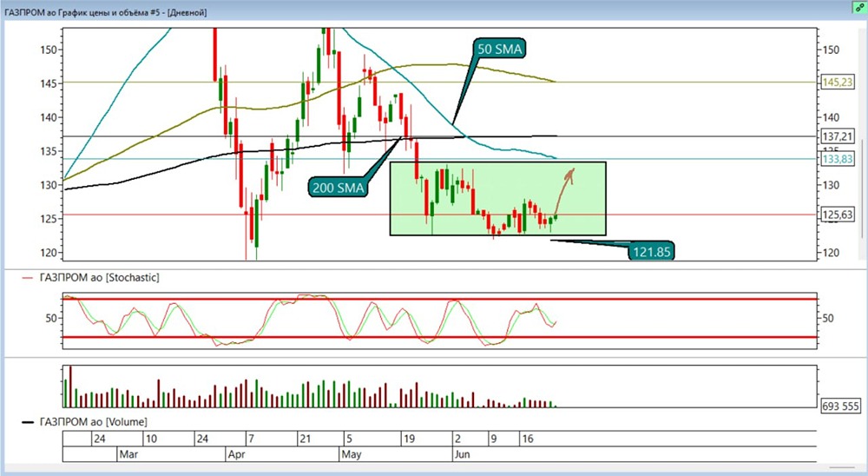Click the 50 label on the left stochastic axis
The height and width of the screenshot is (476, 868).
pyautogui.click(x=51, y=319)
